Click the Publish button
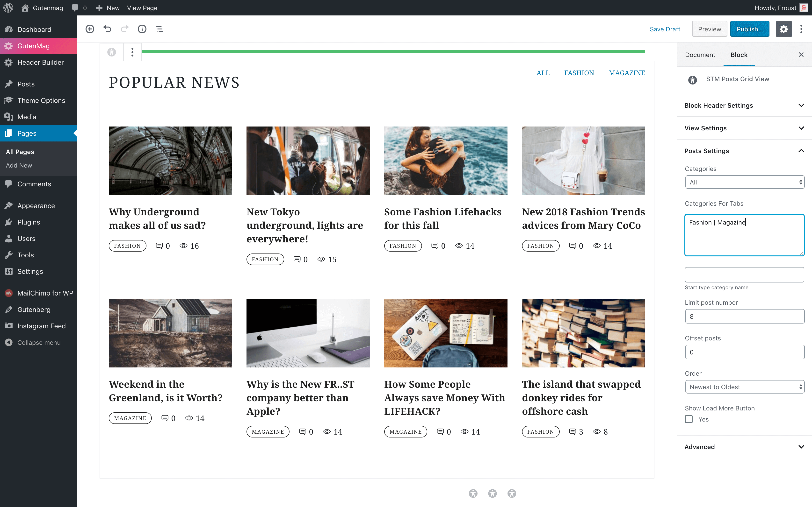Viewport: 812px width, 507px height. [x=750, y=29]
